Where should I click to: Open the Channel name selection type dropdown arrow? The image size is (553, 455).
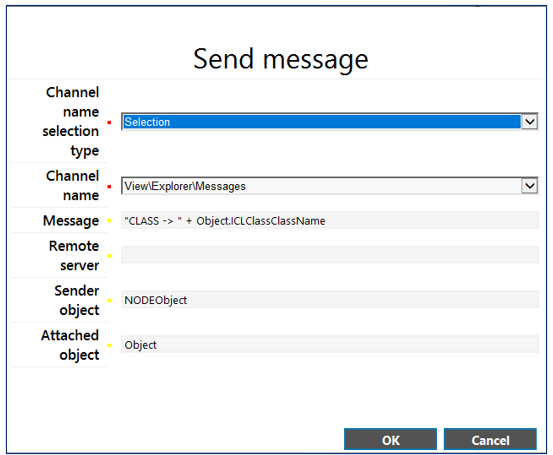pyautogui.click(x=529, y=122)
